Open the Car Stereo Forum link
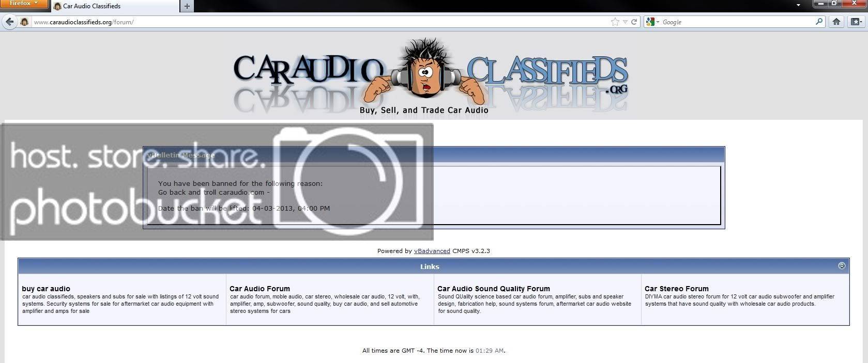 [x=676, y=289]
